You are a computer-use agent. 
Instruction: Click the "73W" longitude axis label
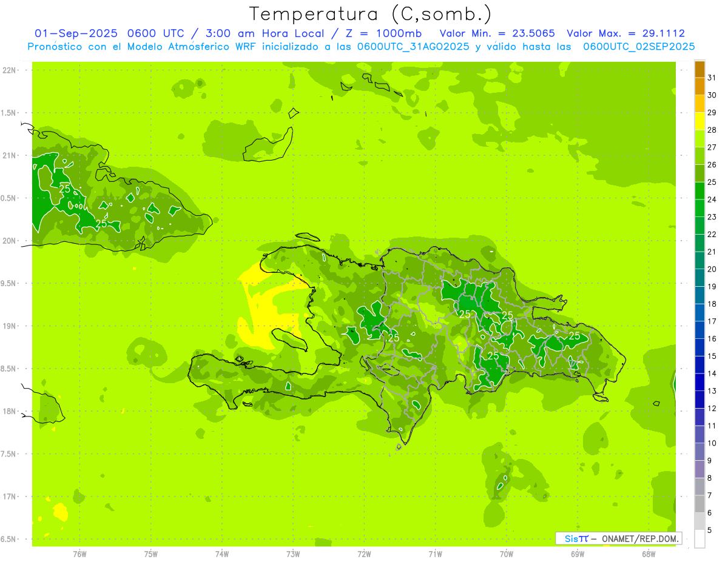[293, 554]
